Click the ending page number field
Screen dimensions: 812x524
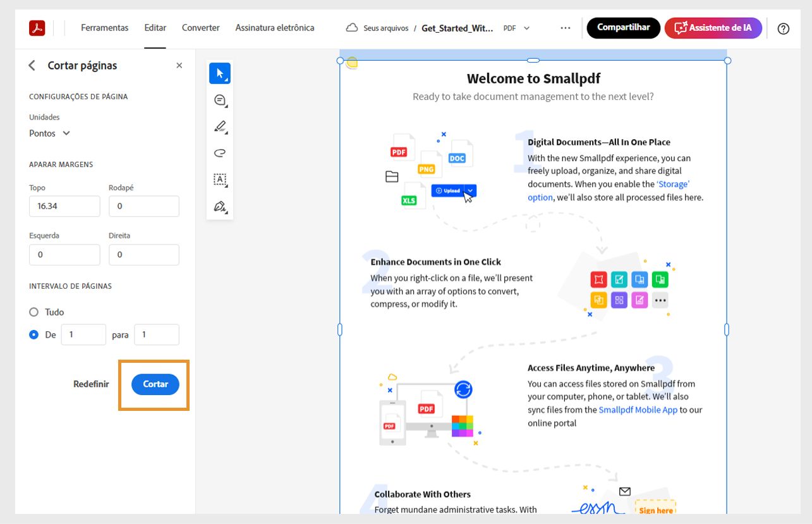(157, 335)
